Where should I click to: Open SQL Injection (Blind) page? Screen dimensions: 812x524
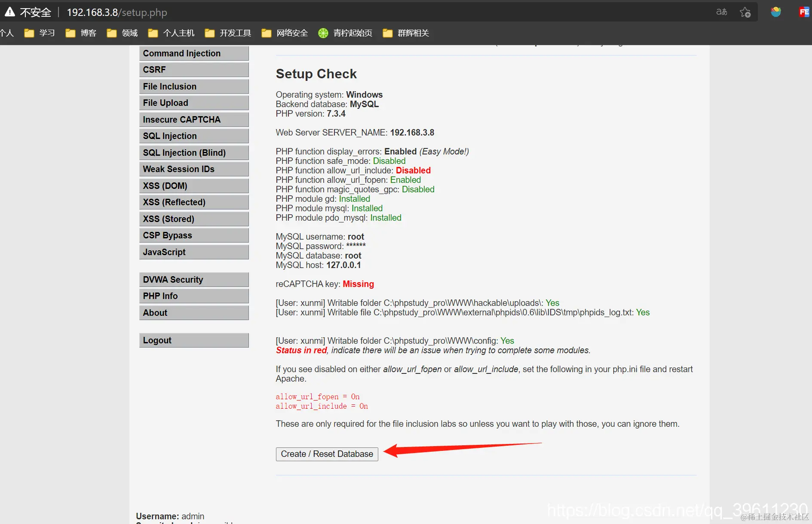tap(194, 153)
